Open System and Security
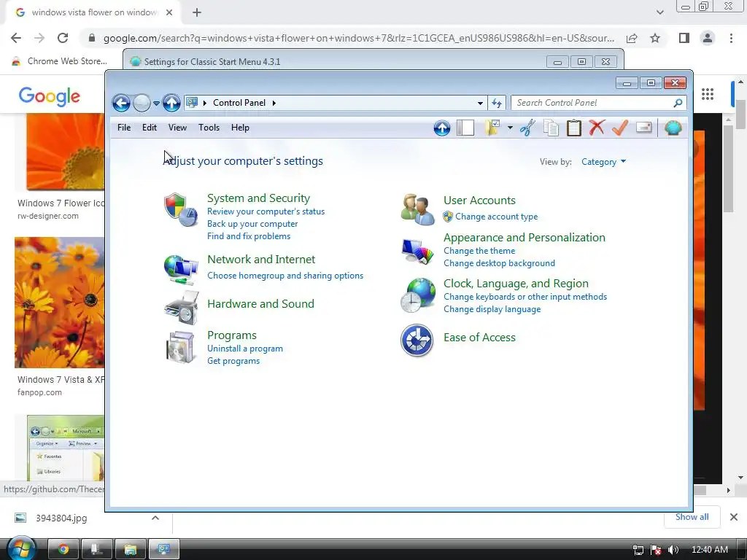This screenshot has height=560, width=747. [258, 198]
